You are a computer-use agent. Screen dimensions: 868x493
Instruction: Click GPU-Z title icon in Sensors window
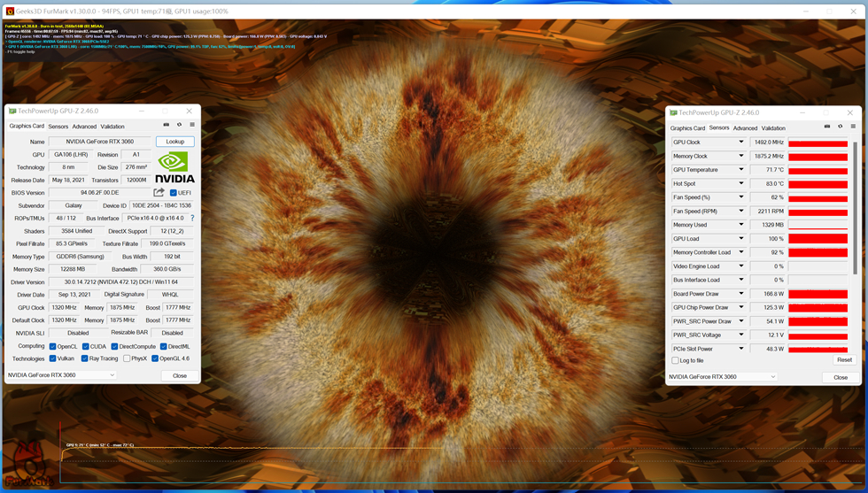[673, 112]
